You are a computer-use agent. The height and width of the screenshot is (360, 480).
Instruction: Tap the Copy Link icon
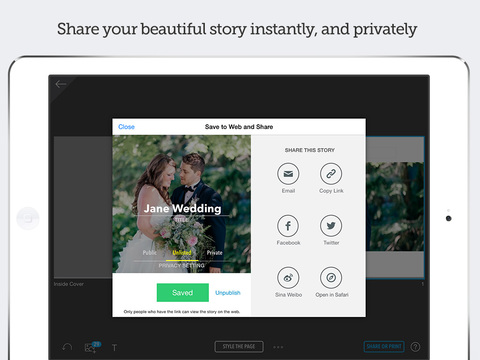point(331,174)
